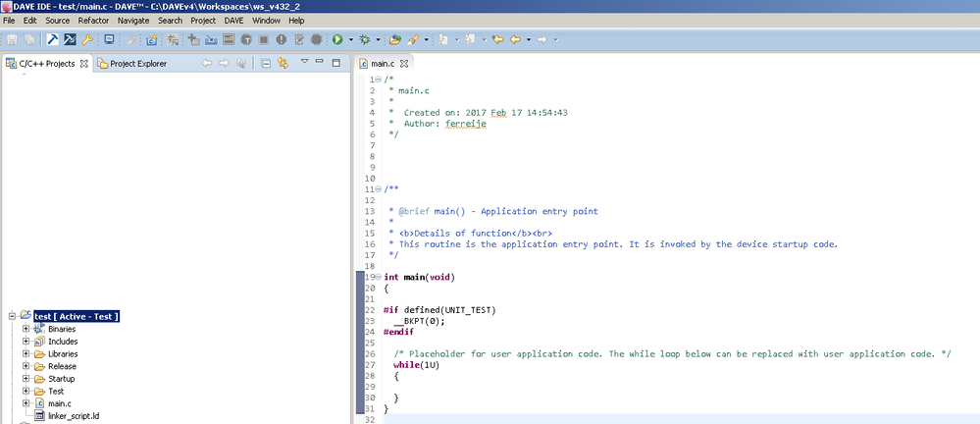Screen dimensions: 980x424
Task: Expand the Release folder
Action: (x=26, y=366)
